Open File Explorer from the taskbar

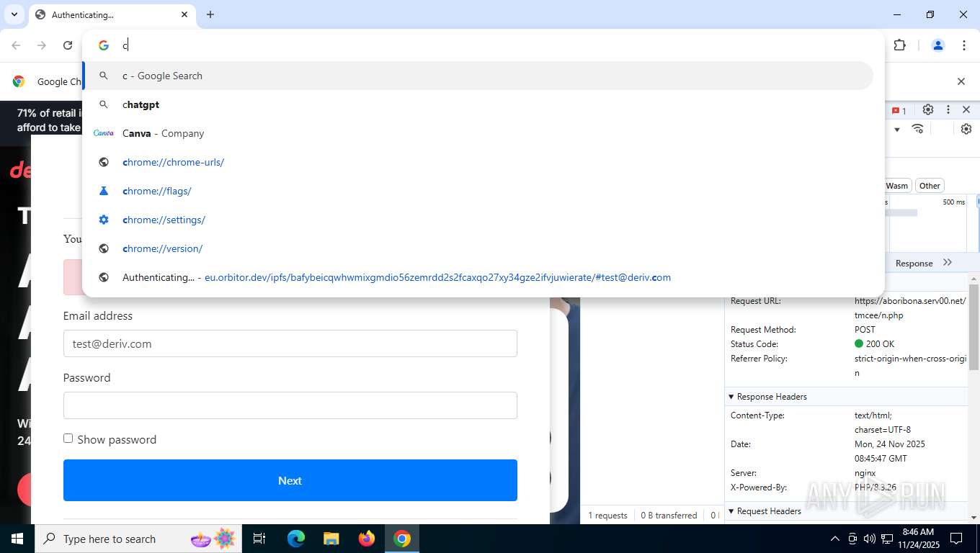[331, 539]
